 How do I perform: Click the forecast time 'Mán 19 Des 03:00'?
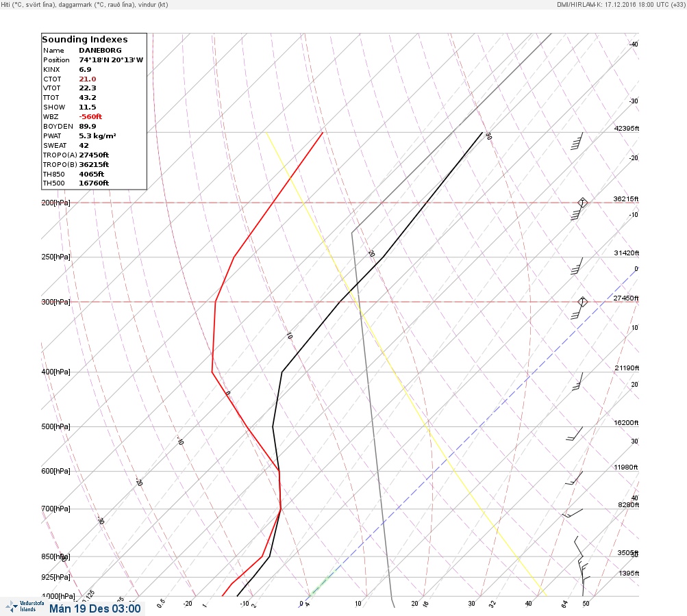[95, 608]
